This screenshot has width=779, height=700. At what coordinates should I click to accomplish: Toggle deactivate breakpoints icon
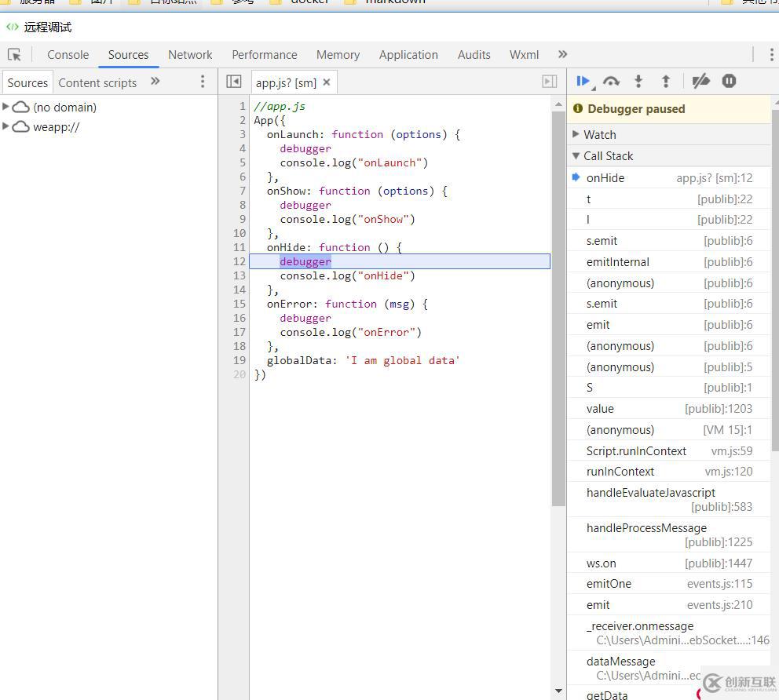(x=700, y=82)
